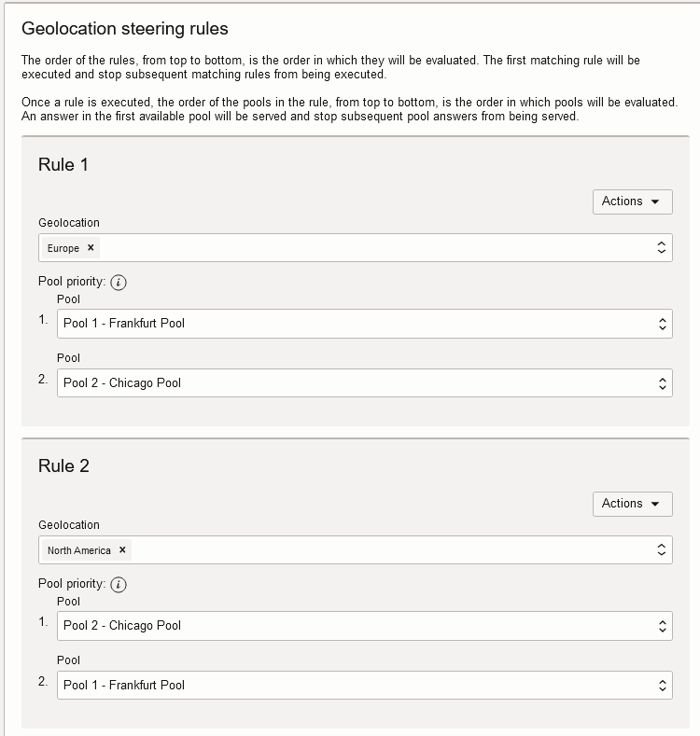Image resolution: width=700 pixels, height=736 pixels.
Task: Expand the Rule 2 Geolocation selector arrows
Action: pyautogui.click(x=661, y=550)
